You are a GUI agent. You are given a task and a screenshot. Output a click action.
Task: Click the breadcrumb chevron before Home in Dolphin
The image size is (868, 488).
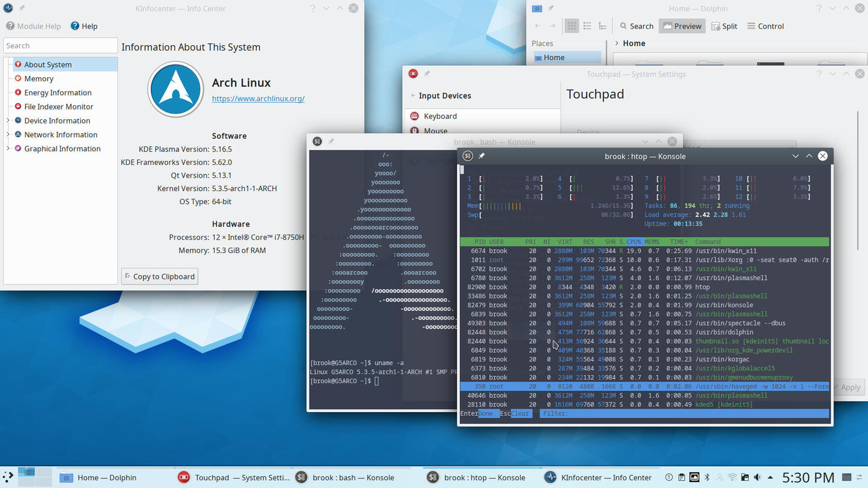click(617, 43)
